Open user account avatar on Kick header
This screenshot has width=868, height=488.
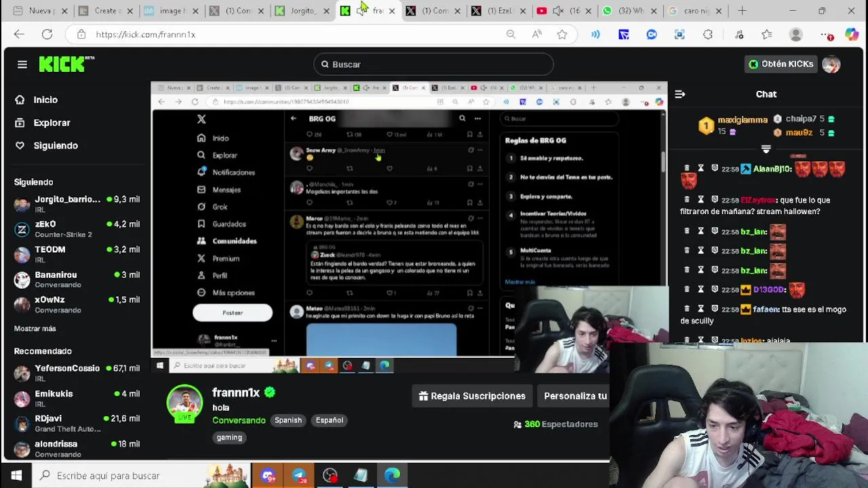point(831,64)
